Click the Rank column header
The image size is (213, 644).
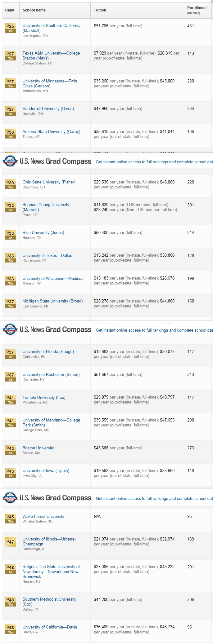(x=10, y=10)
